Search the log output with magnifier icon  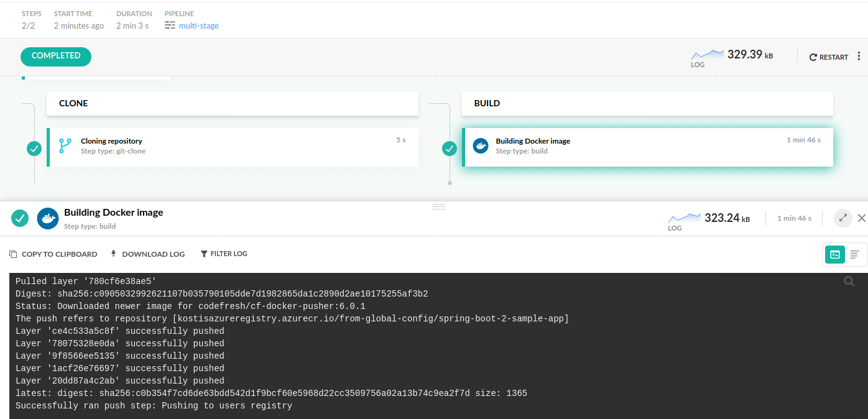click(x=849, y=282)
